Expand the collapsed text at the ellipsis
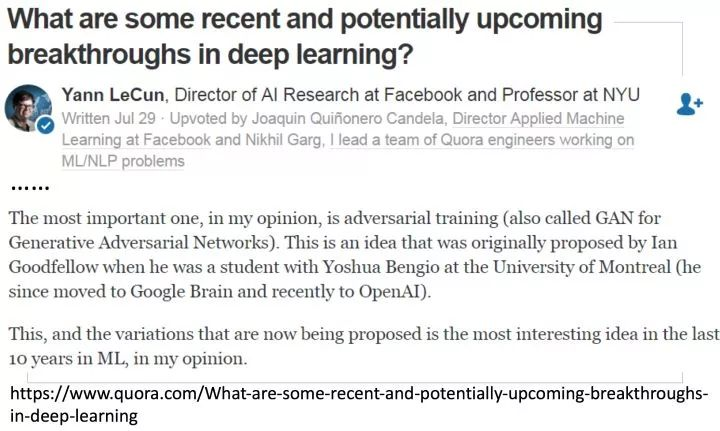The height and width of the screenshot is (431, 720). [x=30, y=187]
